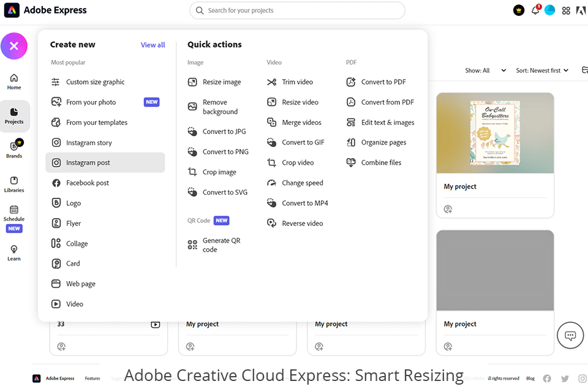The height and width of the screenshot is (392, 588).
Task: Open the notifications bell
Action: (x=535, y=10)
